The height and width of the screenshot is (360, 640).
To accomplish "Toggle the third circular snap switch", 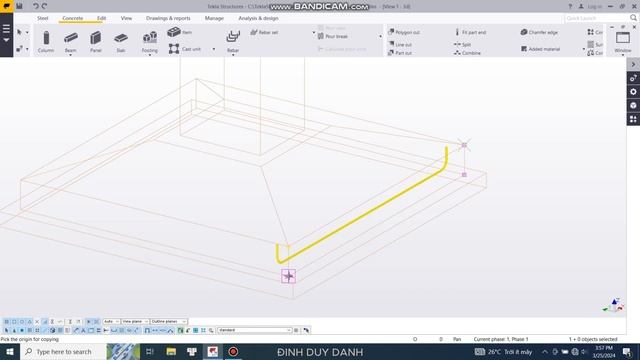I will [x=22, y=322].
